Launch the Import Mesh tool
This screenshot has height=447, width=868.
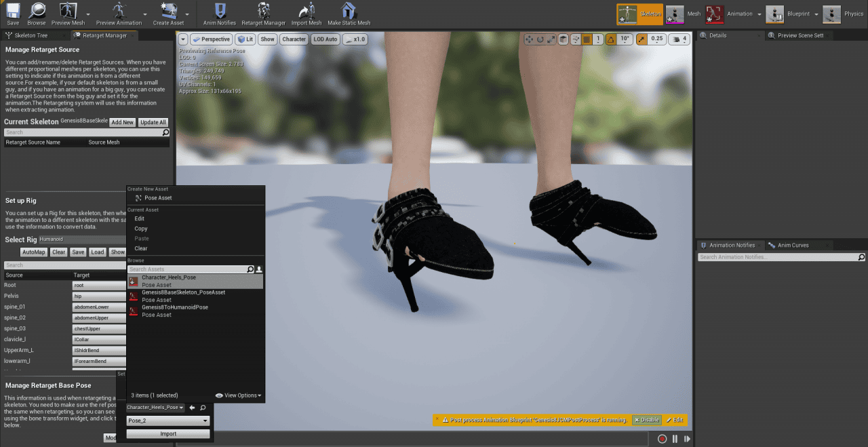[306, 12]
